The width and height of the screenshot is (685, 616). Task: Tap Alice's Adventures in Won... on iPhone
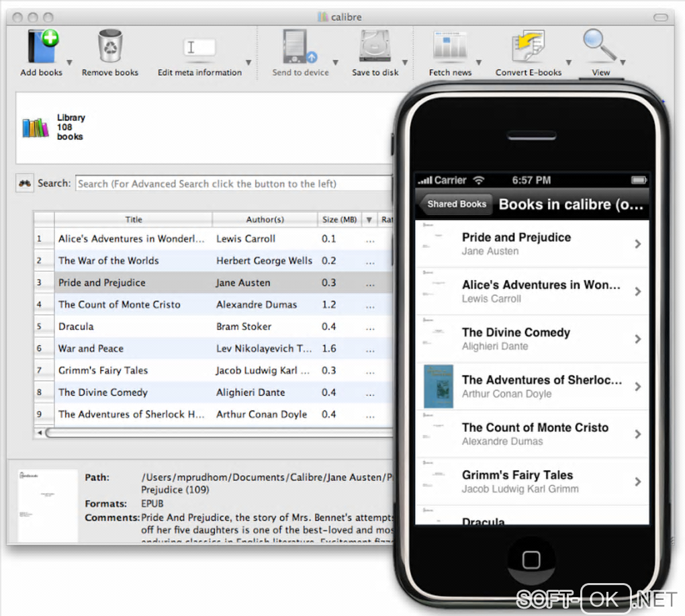tap(532, 291)
